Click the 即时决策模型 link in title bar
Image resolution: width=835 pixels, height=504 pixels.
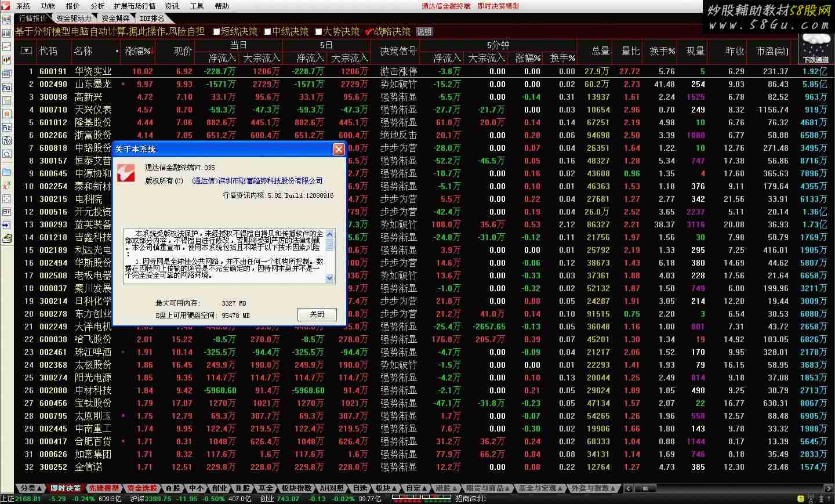[498, 6]
